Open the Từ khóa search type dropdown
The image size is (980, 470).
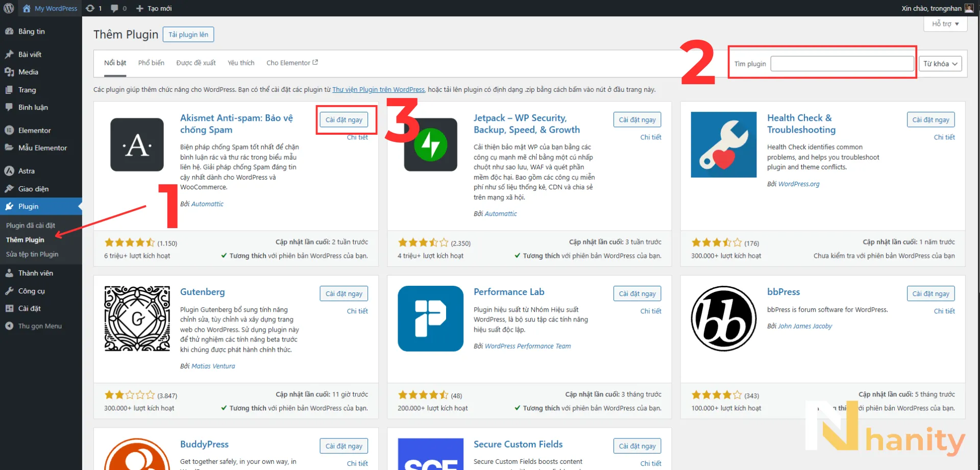(940, 64)
